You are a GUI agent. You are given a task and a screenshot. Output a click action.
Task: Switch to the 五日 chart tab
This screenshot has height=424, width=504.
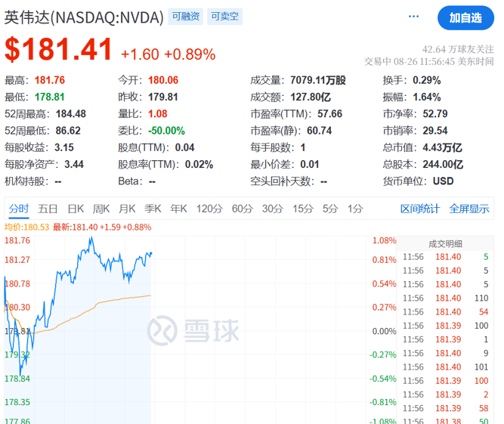click(x=48, y=209)
